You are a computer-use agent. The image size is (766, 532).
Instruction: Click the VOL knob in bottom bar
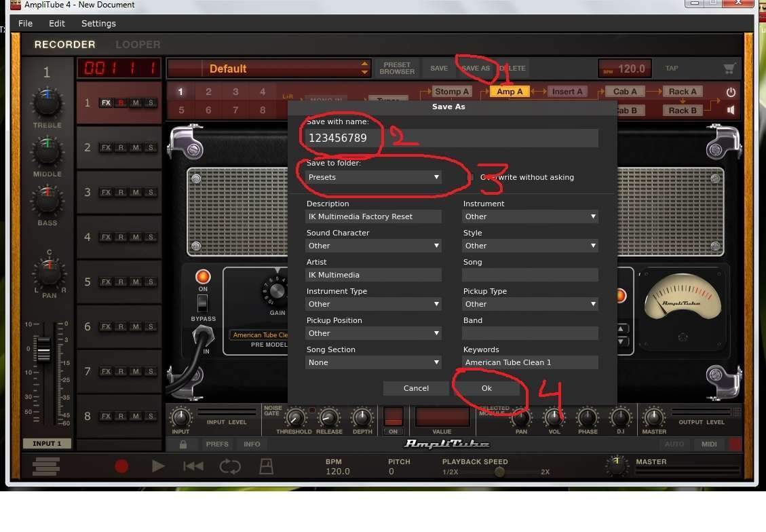[x=554, y=418]
